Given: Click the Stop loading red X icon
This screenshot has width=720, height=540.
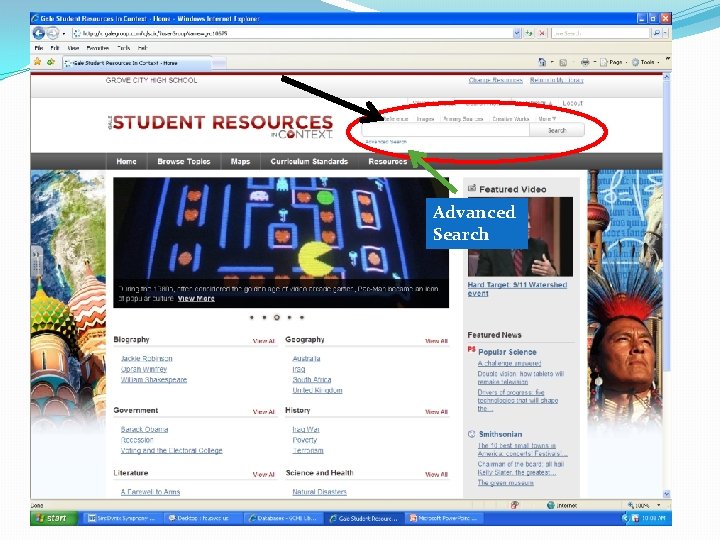Looking at the screenshot, I should (x=542, y=33).
